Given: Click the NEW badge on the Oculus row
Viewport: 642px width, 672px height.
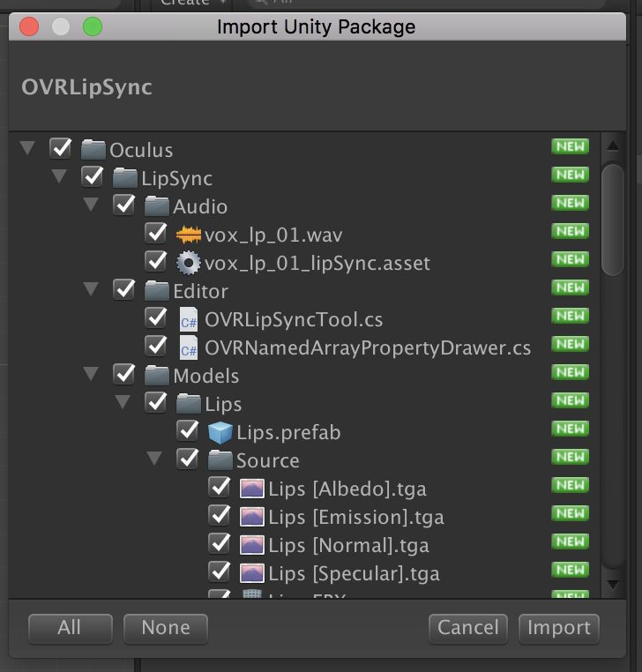Looking at the screenshot, I should [570, 146].
